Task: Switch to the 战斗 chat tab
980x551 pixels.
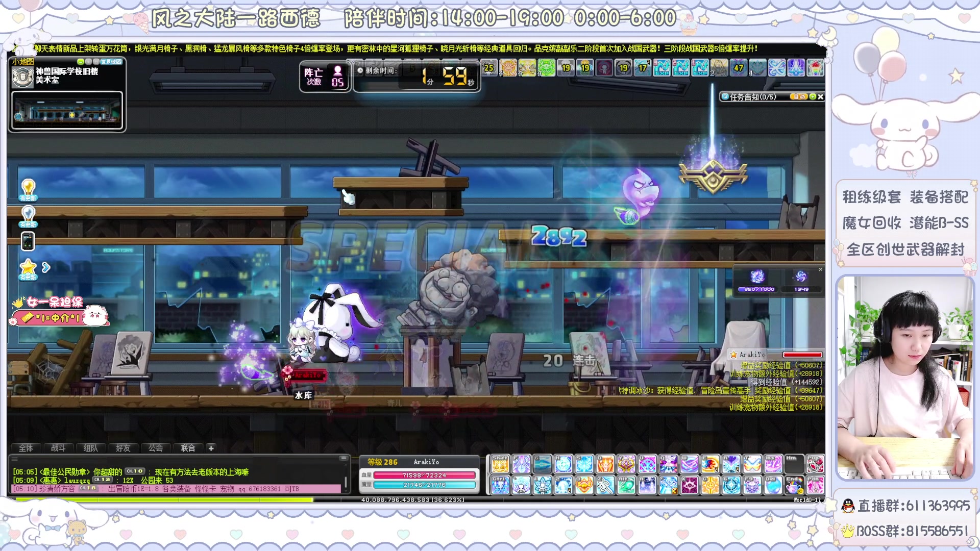Action: 58,448
